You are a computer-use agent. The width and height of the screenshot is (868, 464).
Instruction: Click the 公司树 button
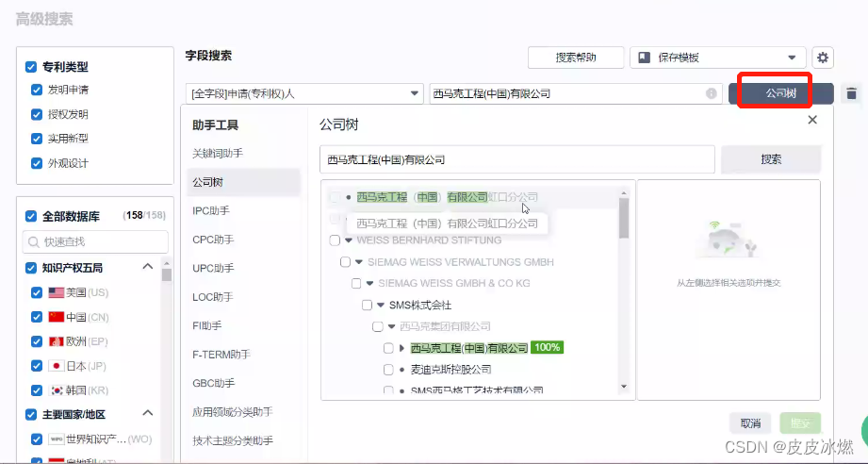(780, 93)
